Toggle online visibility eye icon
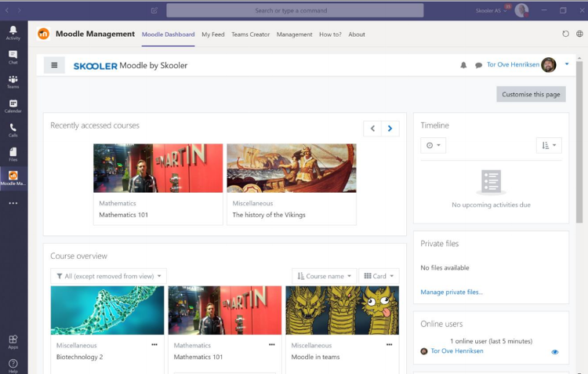Viewport: 588px width, 374px height. point(555,352)
